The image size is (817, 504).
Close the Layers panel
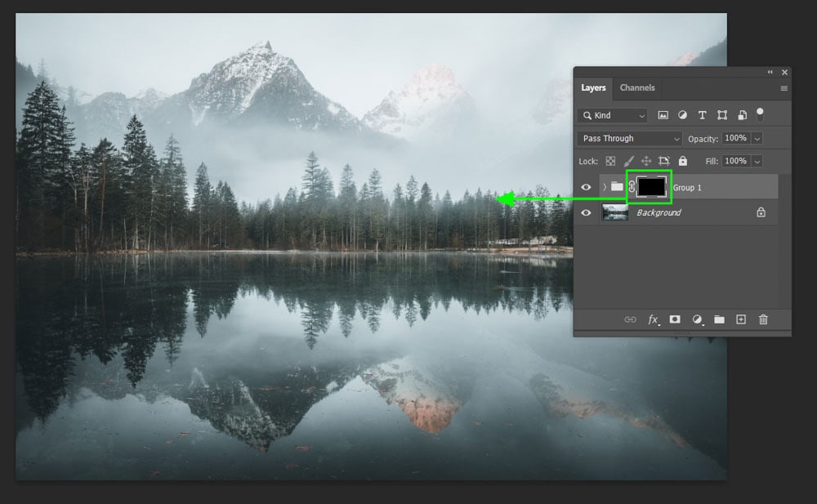click(784, 73)
